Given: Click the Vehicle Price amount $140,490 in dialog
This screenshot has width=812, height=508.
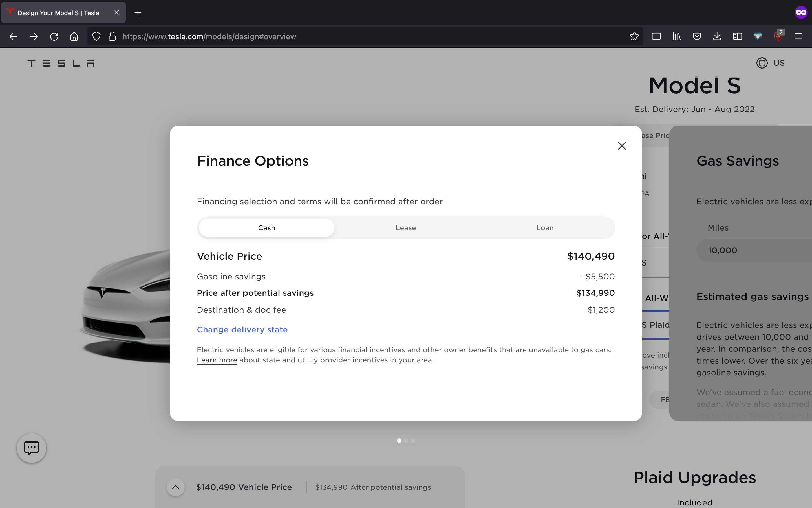Looking at the screenshot, I should point(591,256).
